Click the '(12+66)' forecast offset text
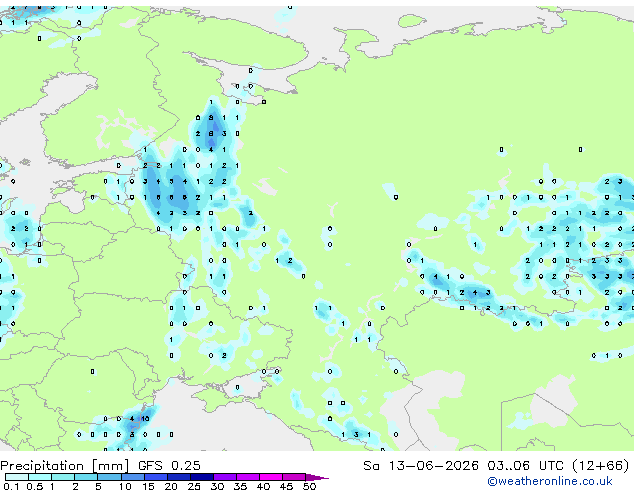The image size is (634, 490). [x=601, y=466]
